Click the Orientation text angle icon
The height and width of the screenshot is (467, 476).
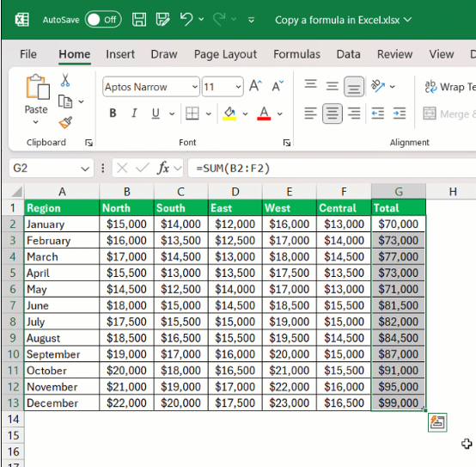pos(378,86)
